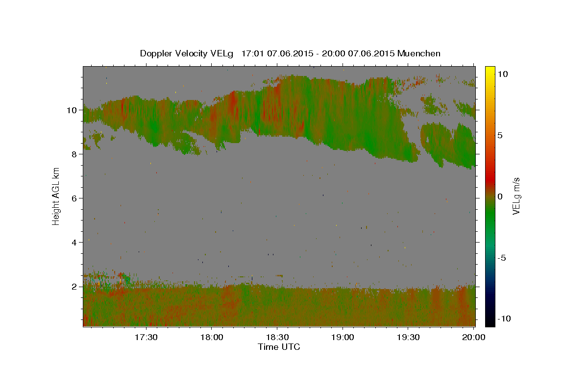Viewport: 588px width, 392px height.
Task: Click the 'Muenchen' location label in title
Action: (419, 53)
